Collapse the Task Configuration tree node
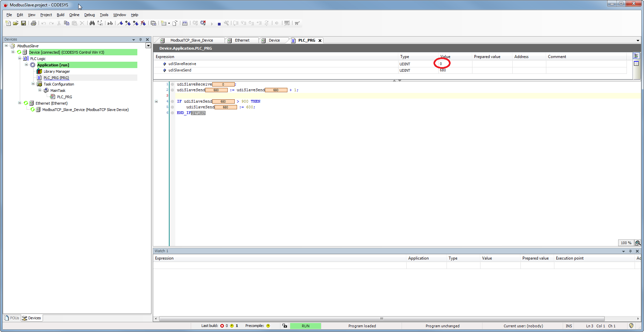 click(33, 84)
